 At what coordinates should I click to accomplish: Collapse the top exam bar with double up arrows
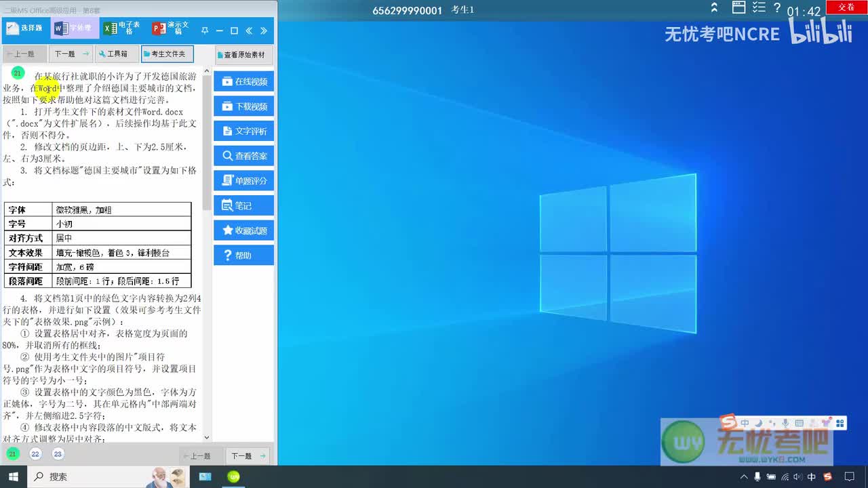tap(714, 8)
